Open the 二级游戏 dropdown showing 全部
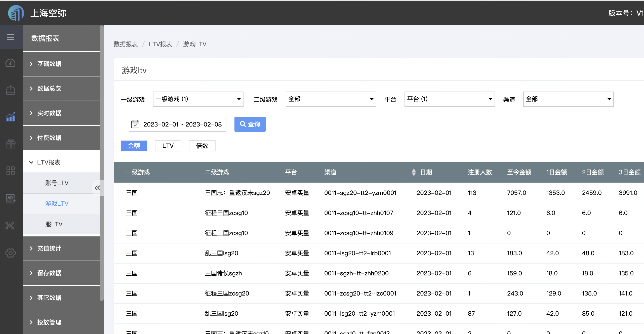The height and width of the screenshot is (334, 644). click(x=331, y=99)
